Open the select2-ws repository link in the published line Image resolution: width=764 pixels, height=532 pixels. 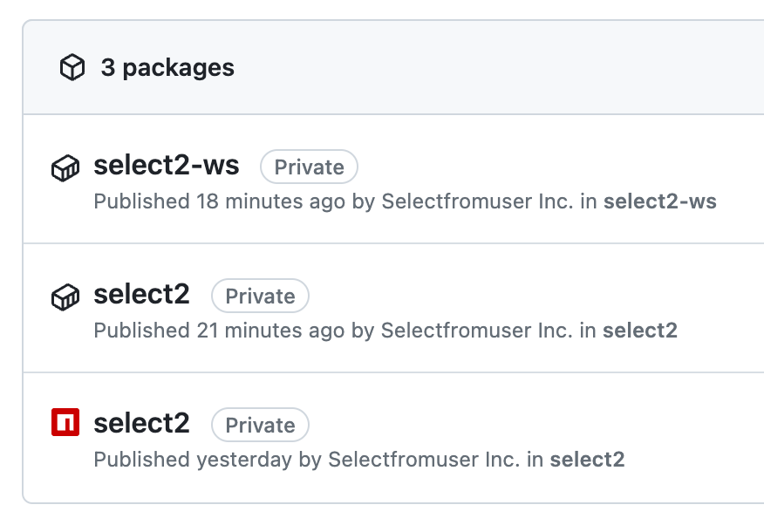tap(660, 201)
